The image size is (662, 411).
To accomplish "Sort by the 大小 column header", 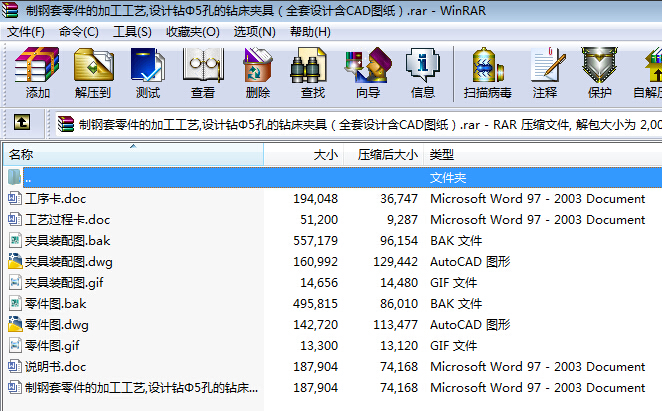I will pos(304,155).
